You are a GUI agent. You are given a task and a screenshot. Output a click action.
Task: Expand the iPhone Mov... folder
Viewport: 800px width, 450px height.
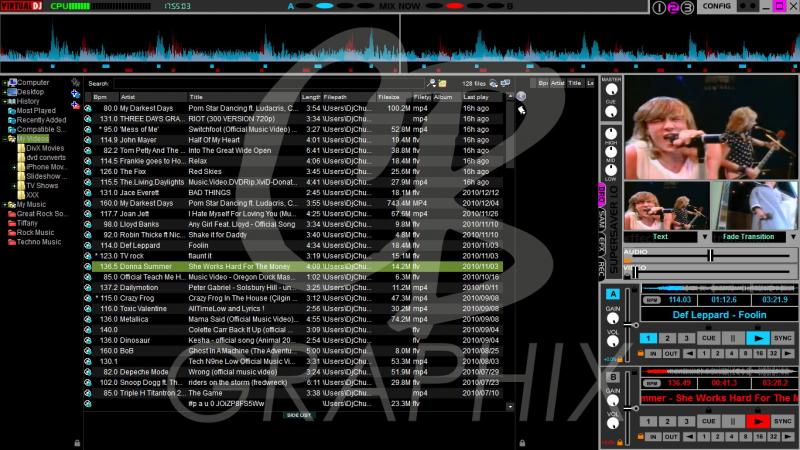coord(14,167)
